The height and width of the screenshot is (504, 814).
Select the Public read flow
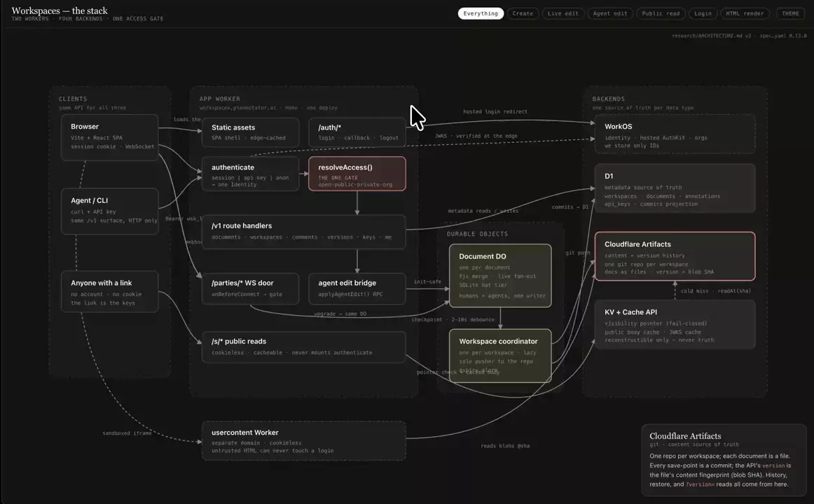(x=661, y=13)
